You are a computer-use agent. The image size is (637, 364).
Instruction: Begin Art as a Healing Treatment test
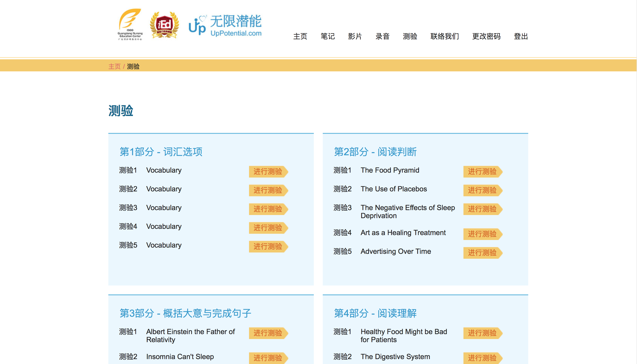coord(482,234)
